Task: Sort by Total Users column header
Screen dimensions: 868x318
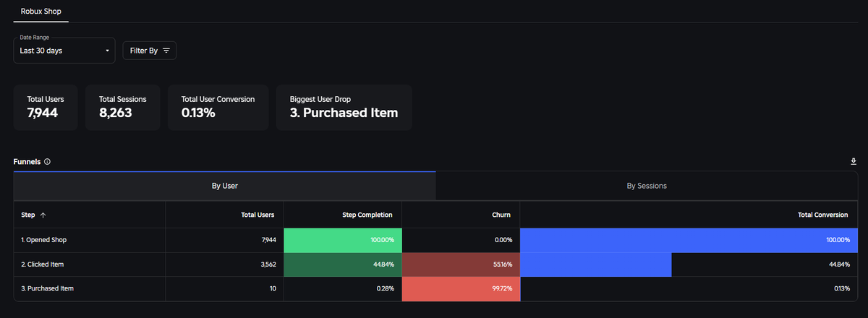Action: tap(258, 215)
